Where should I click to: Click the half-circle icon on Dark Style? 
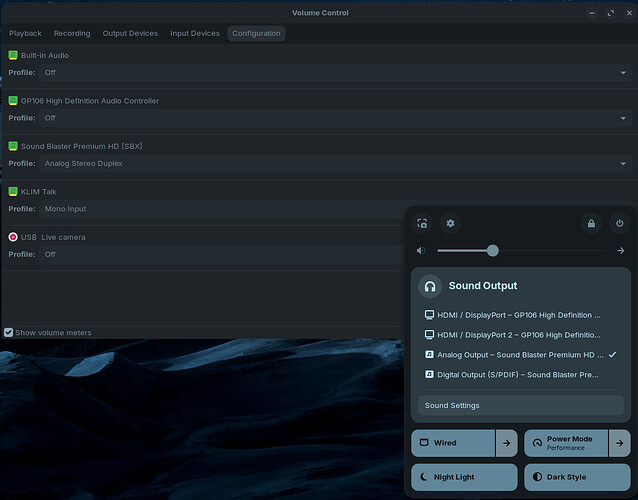537,477
